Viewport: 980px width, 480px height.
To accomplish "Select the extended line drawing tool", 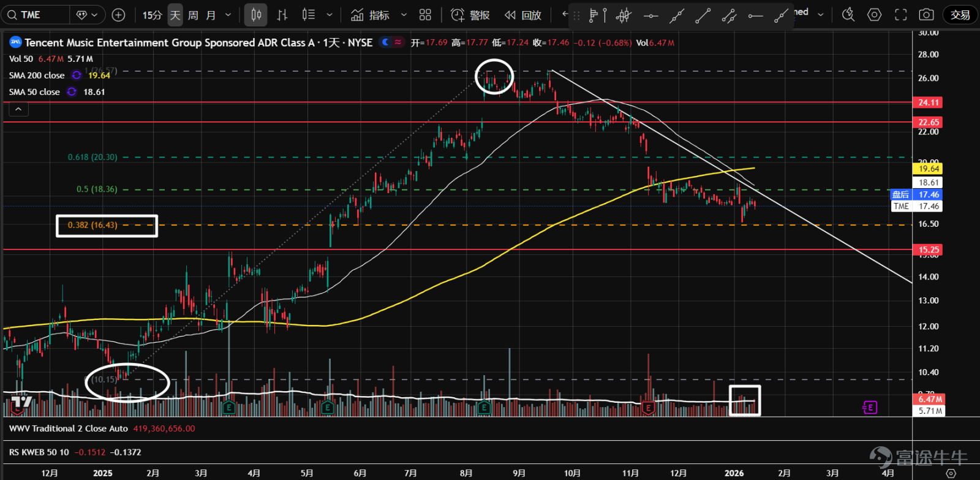I will tap(677, 16).
